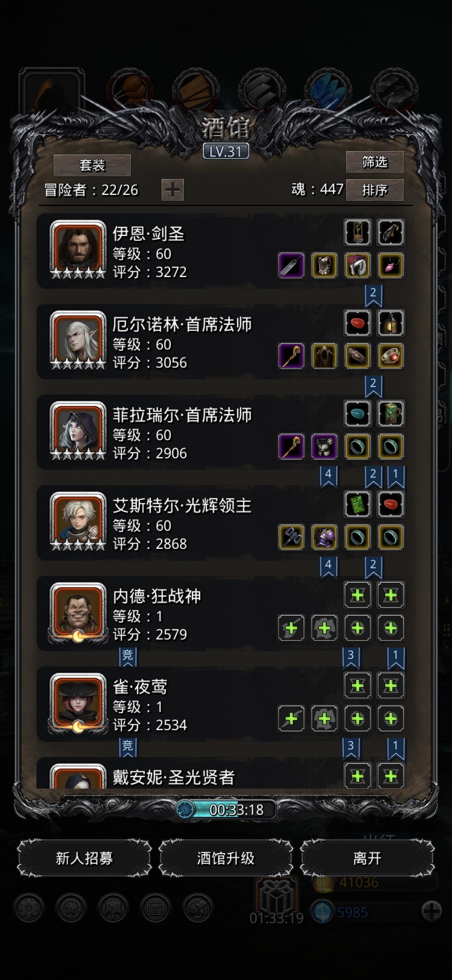Open the 套装 set menu
452x980 pixels.
[x=92, y=165]
